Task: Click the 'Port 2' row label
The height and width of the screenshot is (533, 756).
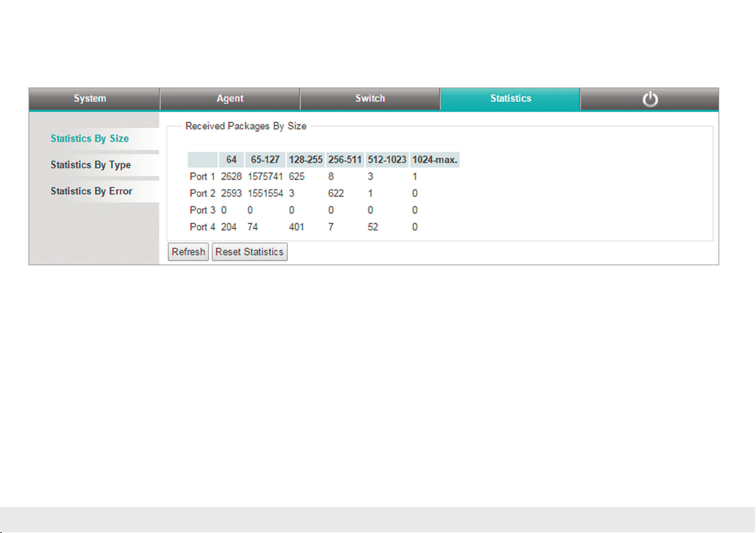Action: [x=202, y=194]
